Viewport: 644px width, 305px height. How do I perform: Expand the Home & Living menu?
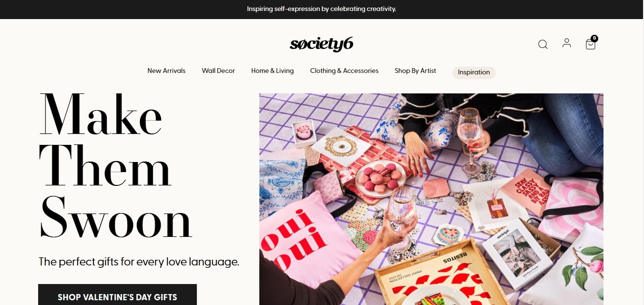pyautogui.click(x=272, y=71)
